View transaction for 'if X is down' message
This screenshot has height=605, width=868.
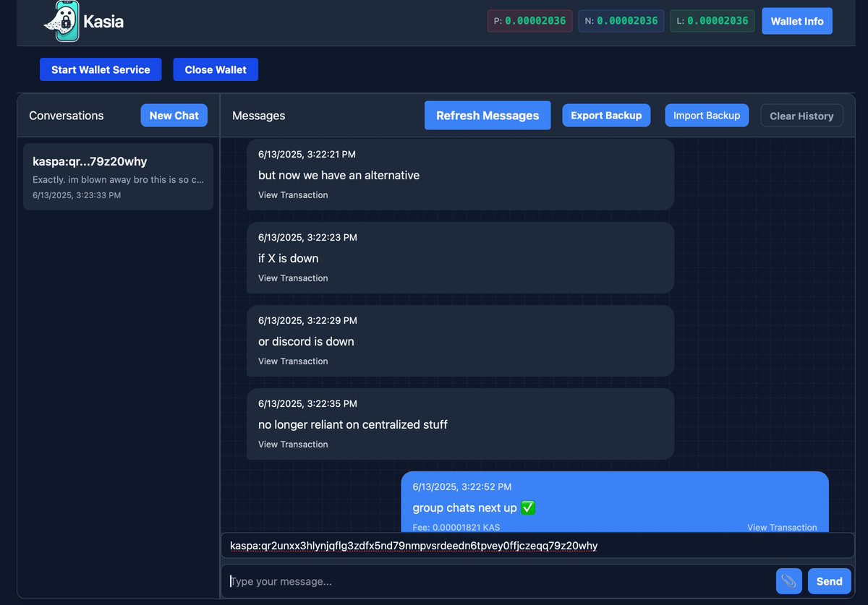(x=293, y=278)
